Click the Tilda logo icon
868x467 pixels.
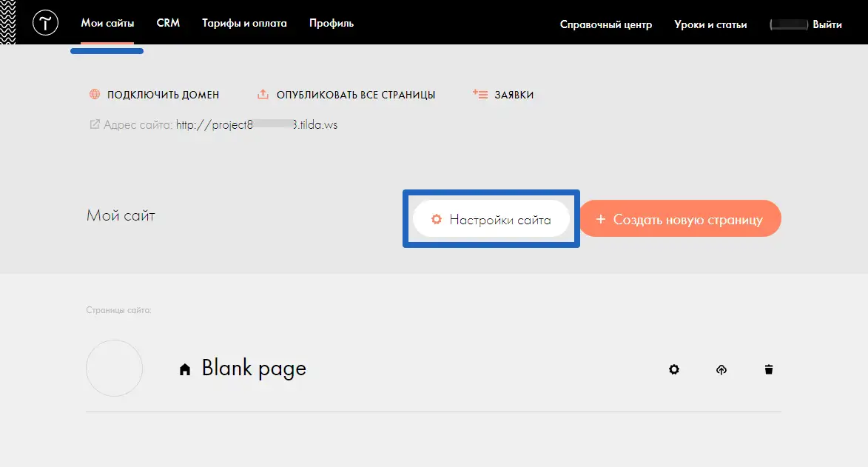click(x=45, y=24)
